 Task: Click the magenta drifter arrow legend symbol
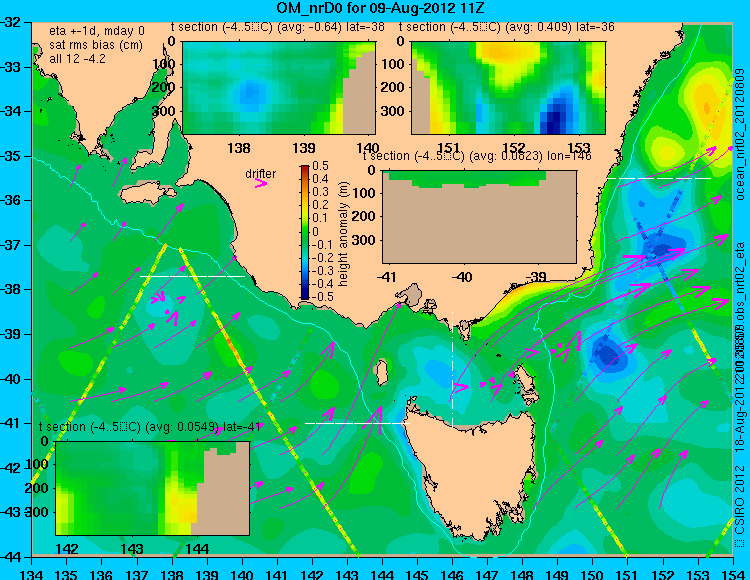261,184
